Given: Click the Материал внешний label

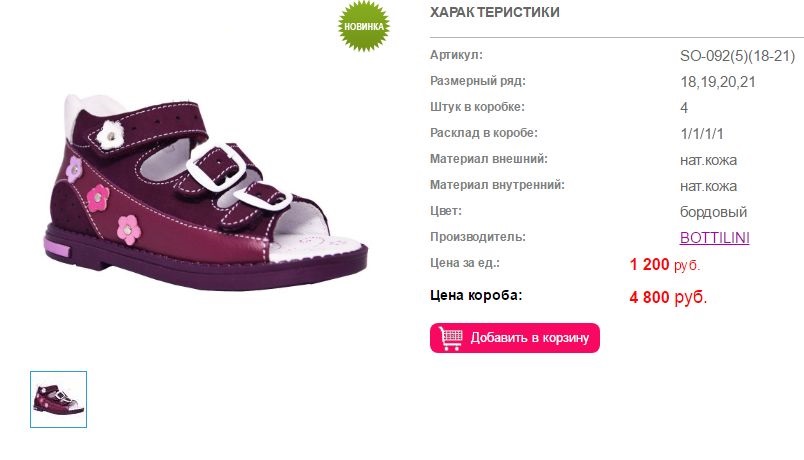Looking at the screenshot, I should coord(489,159).
